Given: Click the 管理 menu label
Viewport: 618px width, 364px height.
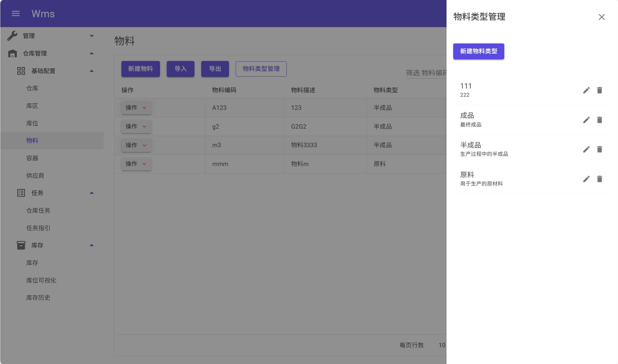Looking at the screenshot, I should (29, 36).
